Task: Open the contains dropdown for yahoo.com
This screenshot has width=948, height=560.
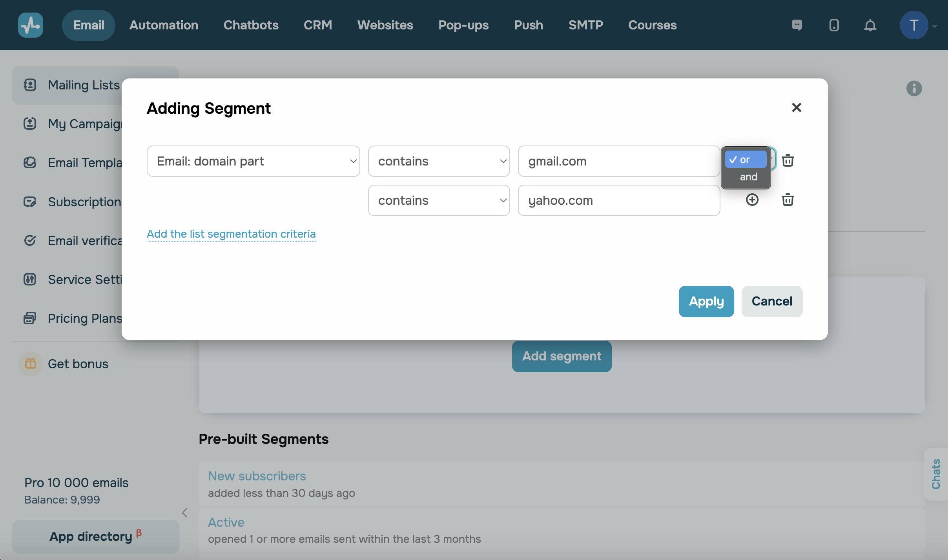Action: click(439, 200)
